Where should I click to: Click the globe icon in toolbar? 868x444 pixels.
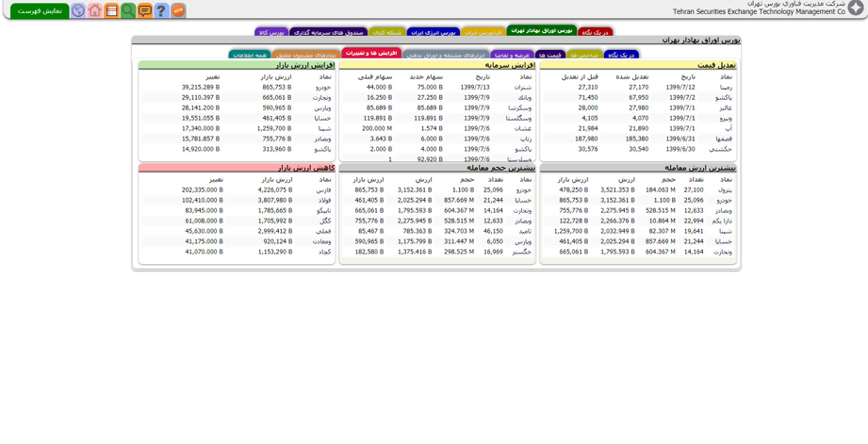coord(78,10)
